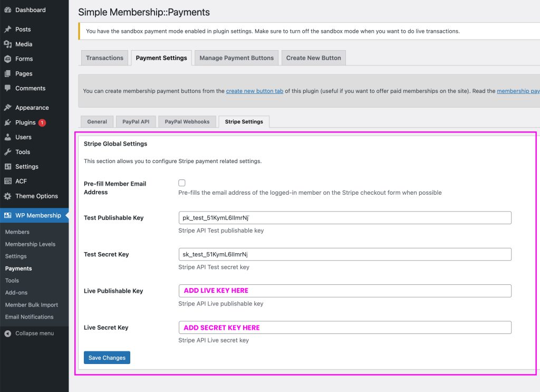This screenshot has height=392, width=540.
Task: Click the Theme Options gear icon
Action: pos(7,196)
